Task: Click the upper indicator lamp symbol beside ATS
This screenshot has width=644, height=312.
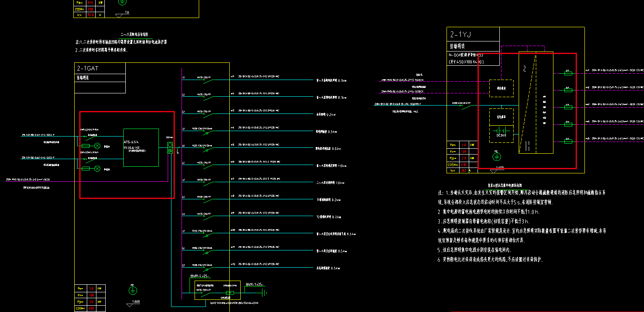Action: coord(97,146)
